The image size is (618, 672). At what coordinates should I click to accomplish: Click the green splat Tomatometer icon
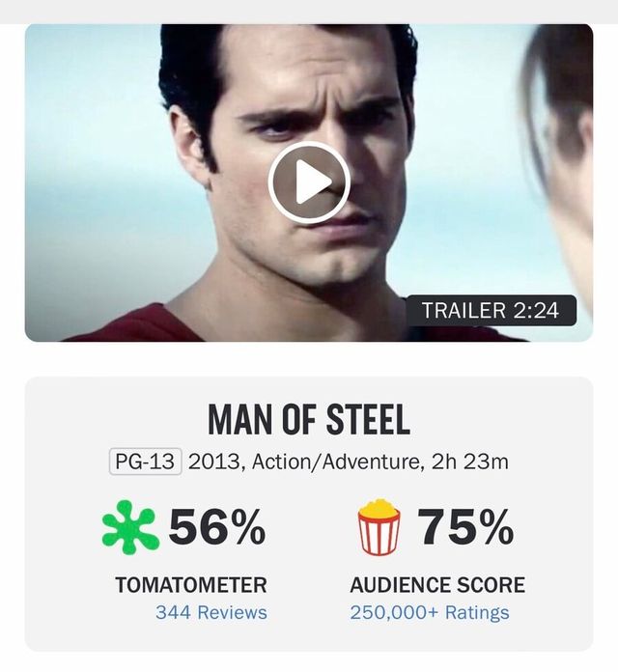pyautogui.click(x=128, y=527)
